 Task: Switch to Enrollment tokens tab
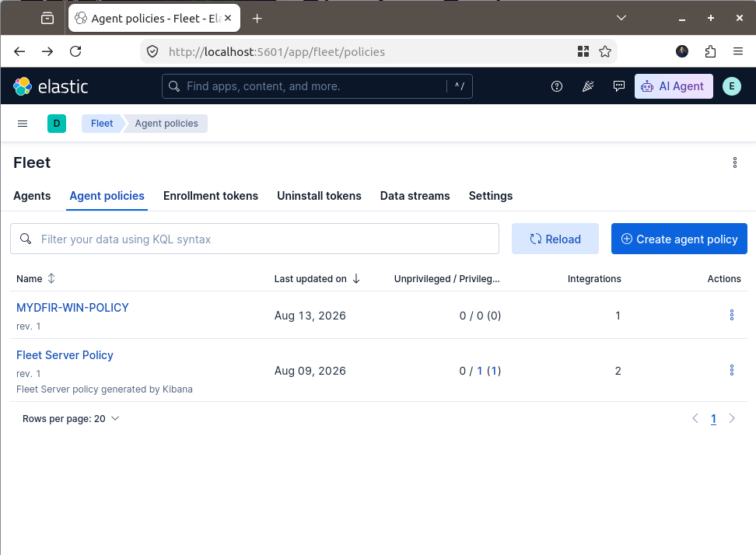tap(211, 196)
